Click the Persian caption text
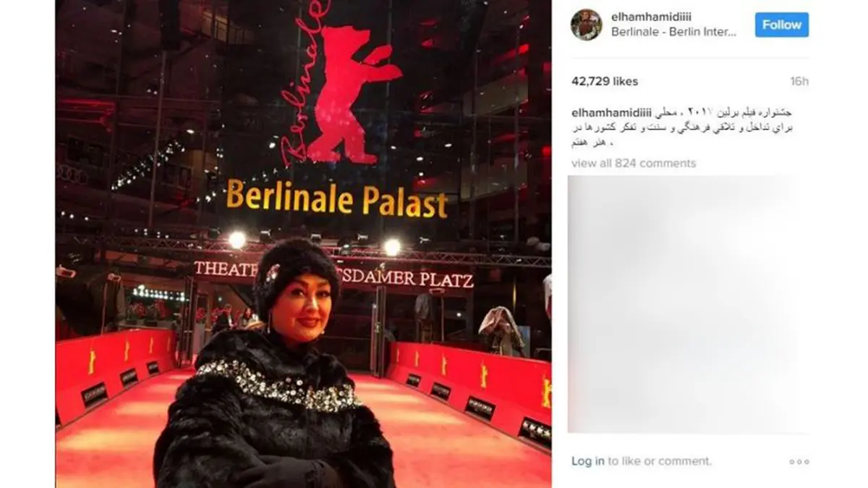Image resolution: width=868 pixels, height=488 pixels. tap(684, 127)
